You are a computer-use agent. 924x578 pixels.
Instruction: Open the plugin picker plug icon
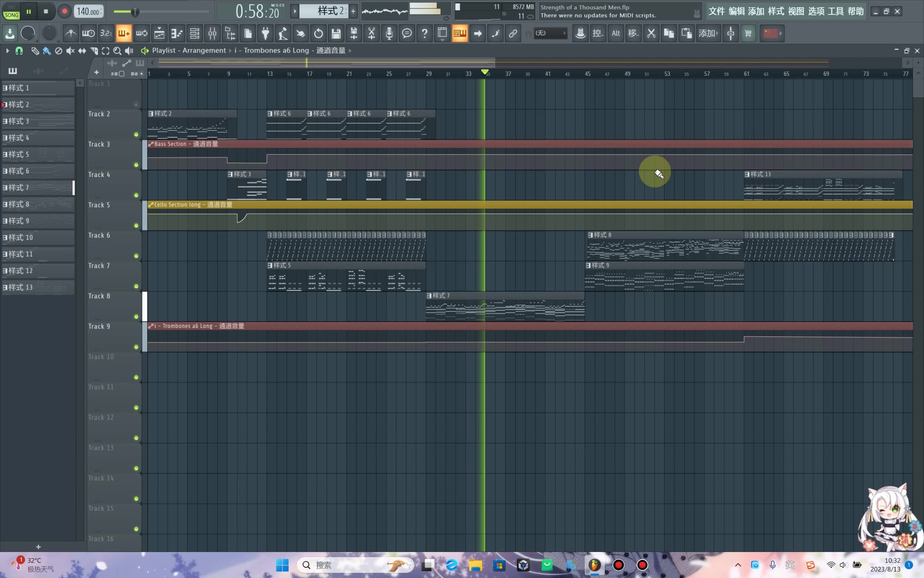[x=265, y=33]
